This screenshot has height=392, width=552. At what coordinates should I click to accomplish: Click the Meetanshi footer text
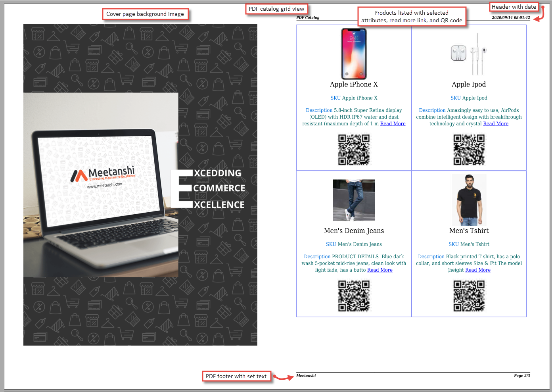(306, 375)
